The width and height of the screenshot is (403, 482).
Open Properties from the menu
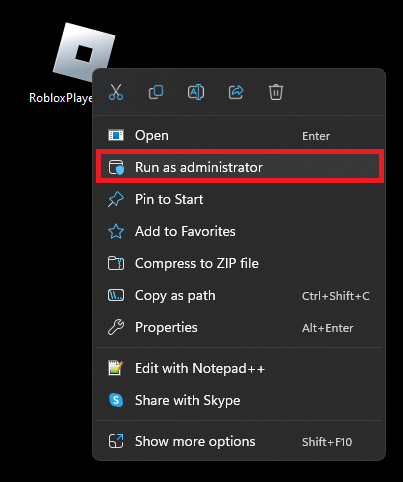click(x=239, y=327)
